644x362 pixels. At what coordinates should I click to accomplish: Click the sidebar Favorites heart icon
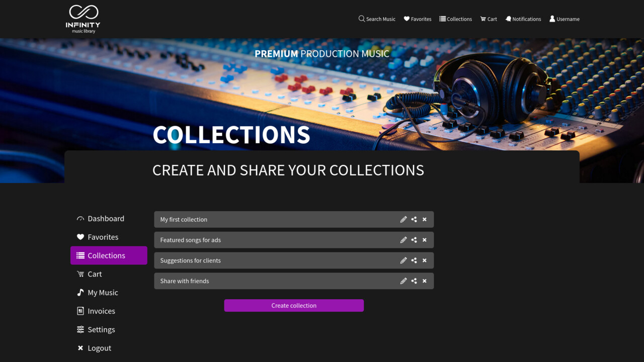pyautogui.click(x=80, y=237)
